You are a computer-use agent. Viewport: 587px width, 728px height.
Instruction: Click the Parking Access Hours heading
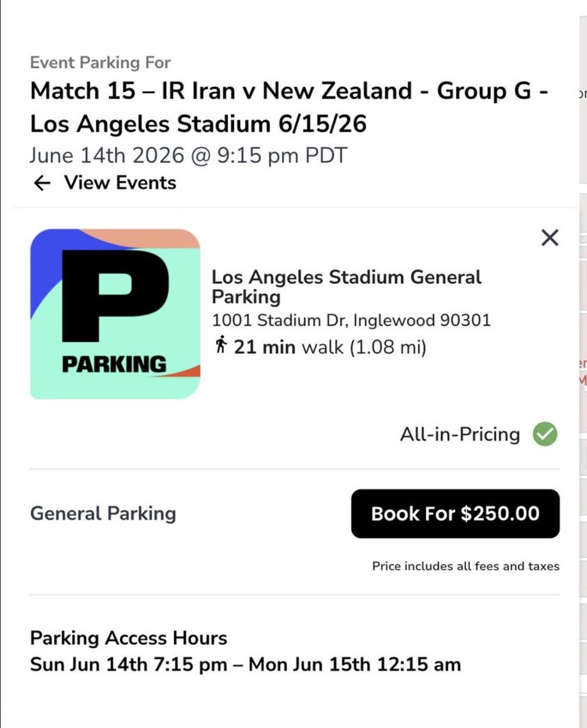[129, 638]
